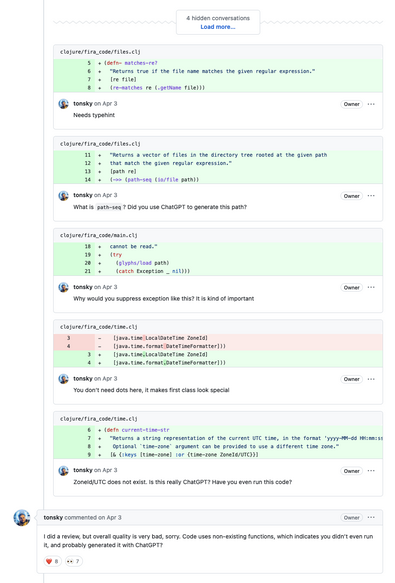Open options menu on ZoneId/UTC comment

click(x=371, y=470)
